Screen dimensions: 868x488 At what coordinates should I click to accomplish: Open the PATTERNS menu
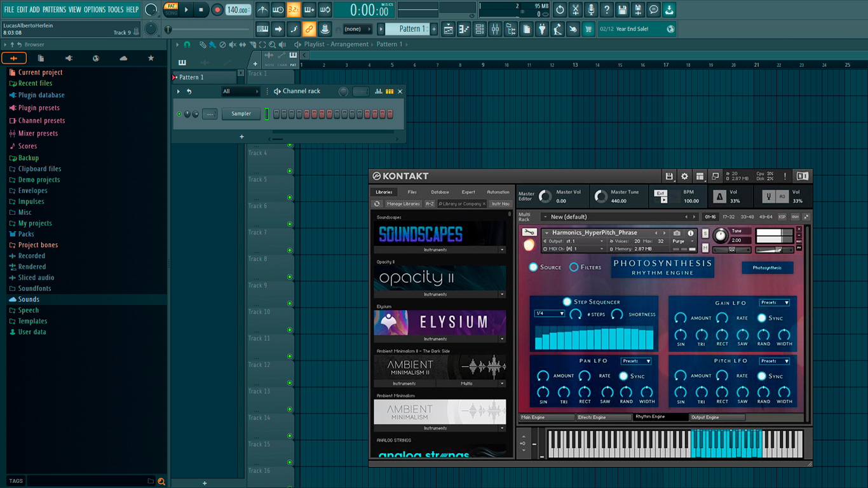pos(54,10)
